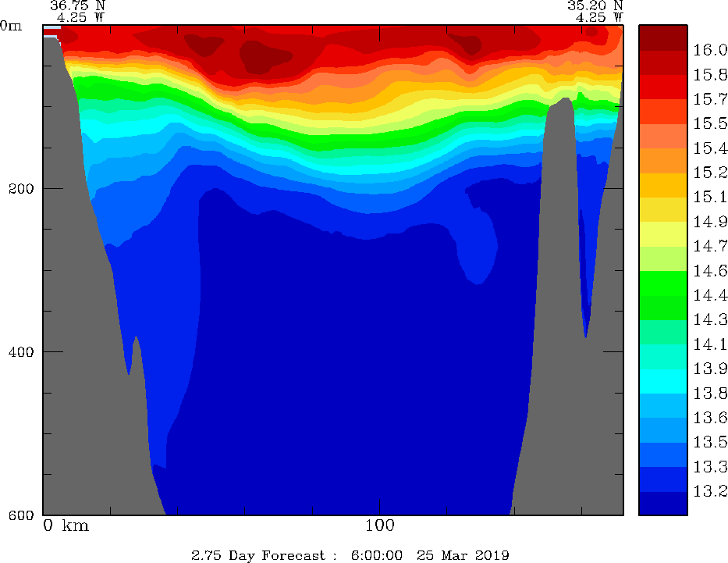Screen dimensions: 728x563
Task: Click the colorbar value 14.1
Action: [x=710, y=344]
